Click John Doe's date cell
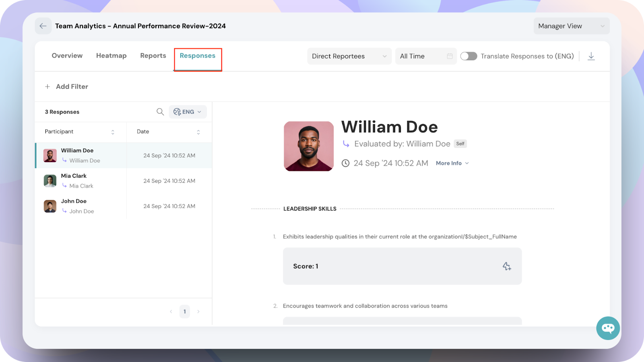 coord(169,206)
